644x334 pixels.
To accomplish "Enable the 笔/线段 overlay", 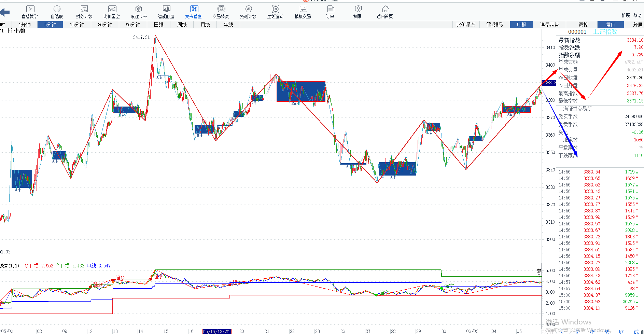I will click(495, 25).
